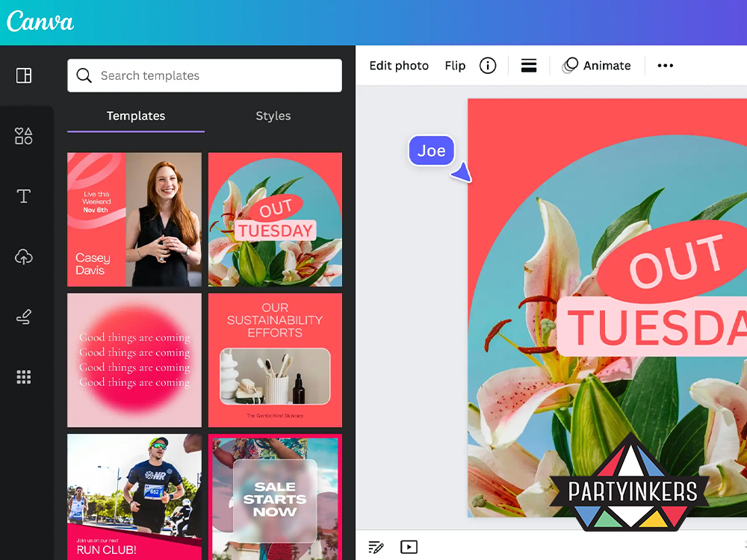Select the Run Club template
Viewport: 747px width, 560px height.
[x=134, y=497]
